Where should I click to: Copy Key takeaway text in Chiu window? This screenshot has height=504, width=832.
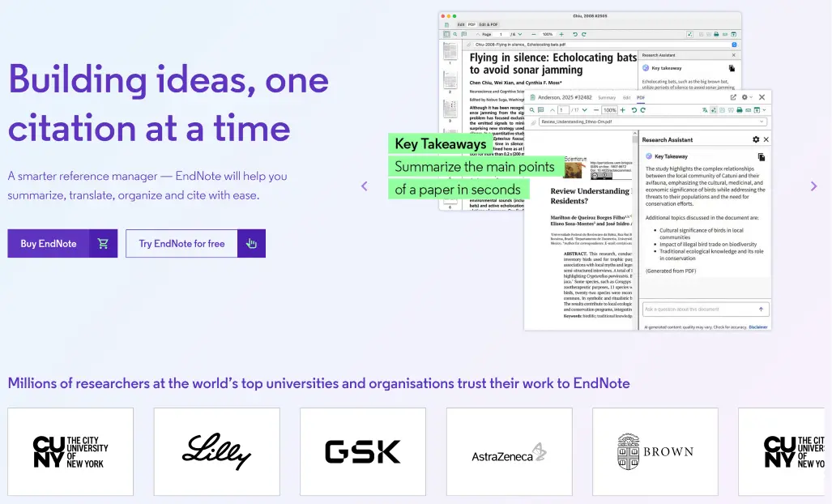732,68
